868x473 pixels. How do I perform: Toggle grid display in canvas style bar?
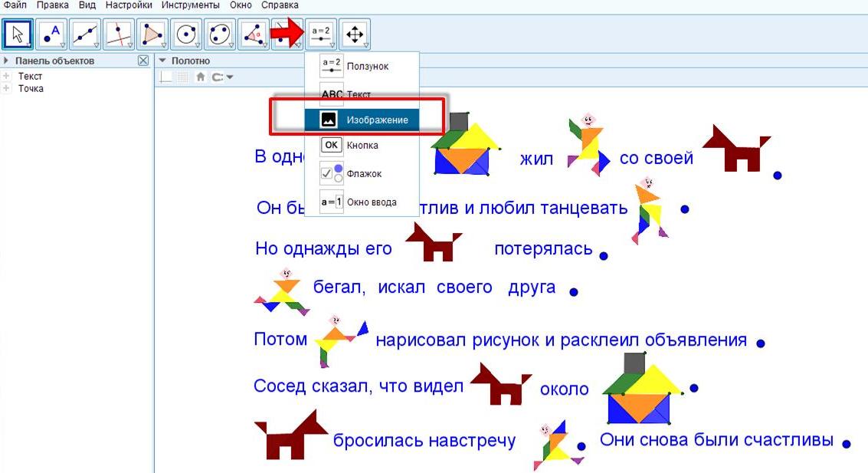point(182,77)
